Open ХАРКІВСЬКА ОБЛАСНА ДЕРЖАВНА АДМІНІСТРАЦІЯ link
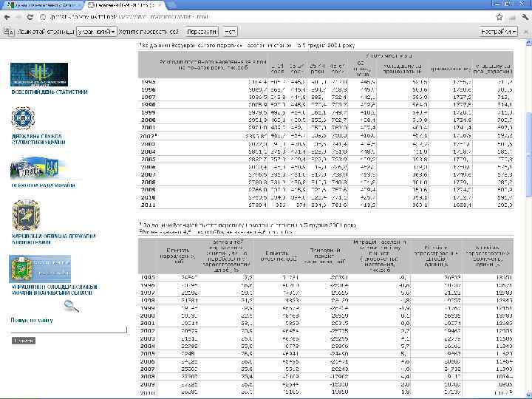Screen dimensions: 532x399 click(54, 239)
